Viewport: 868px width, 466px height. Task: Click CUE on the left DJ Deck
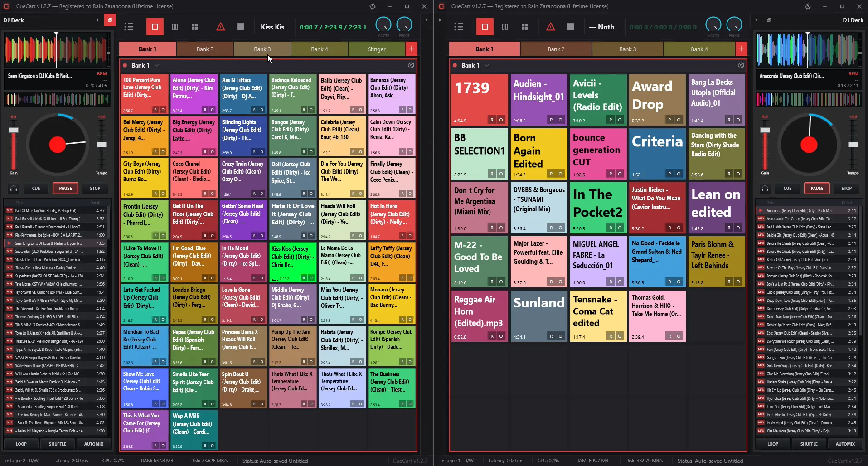point(36,189)
